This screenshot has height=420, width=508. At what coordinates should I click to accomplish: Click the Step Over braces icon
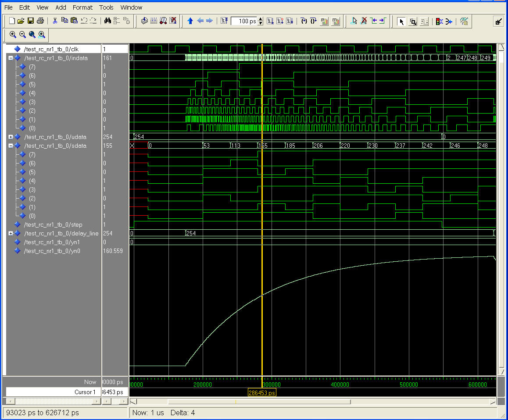[313, 21]
